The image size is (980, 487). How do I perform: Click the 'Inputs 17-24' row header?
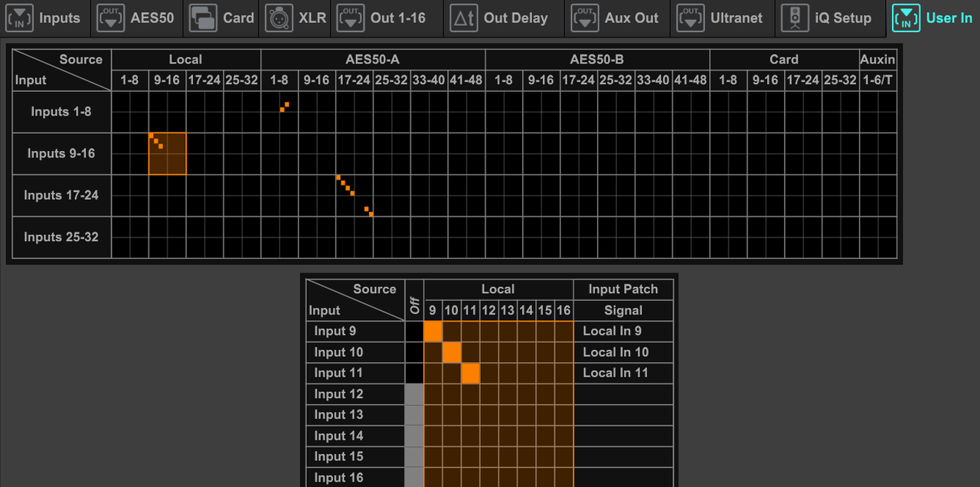pos(62,195)
